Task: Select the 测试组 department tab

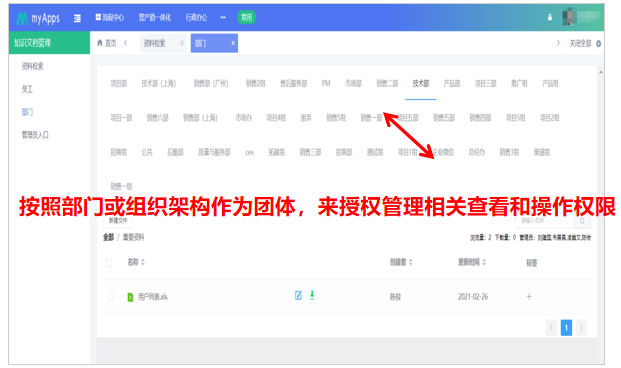Action: pyautogui.click(x=375, y=152)
